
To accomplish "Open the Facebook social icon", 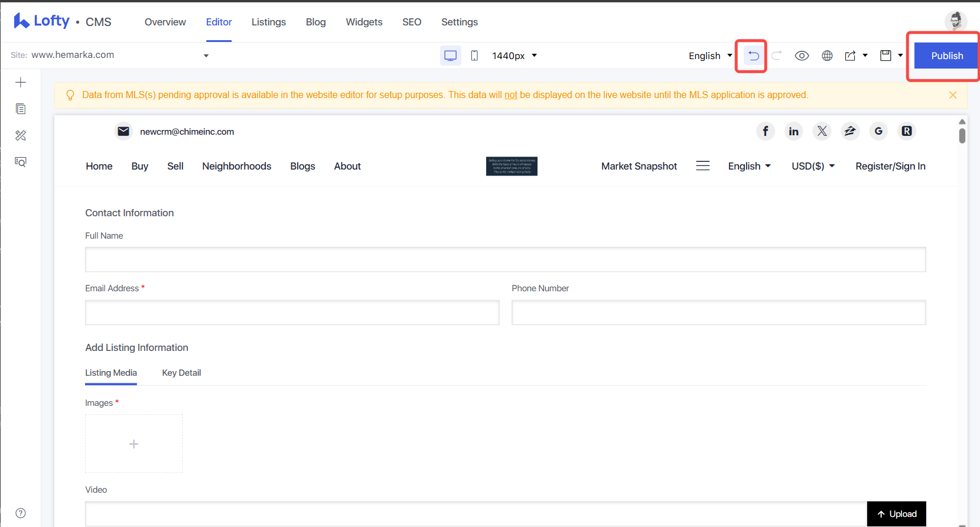I will click(766, 131).
